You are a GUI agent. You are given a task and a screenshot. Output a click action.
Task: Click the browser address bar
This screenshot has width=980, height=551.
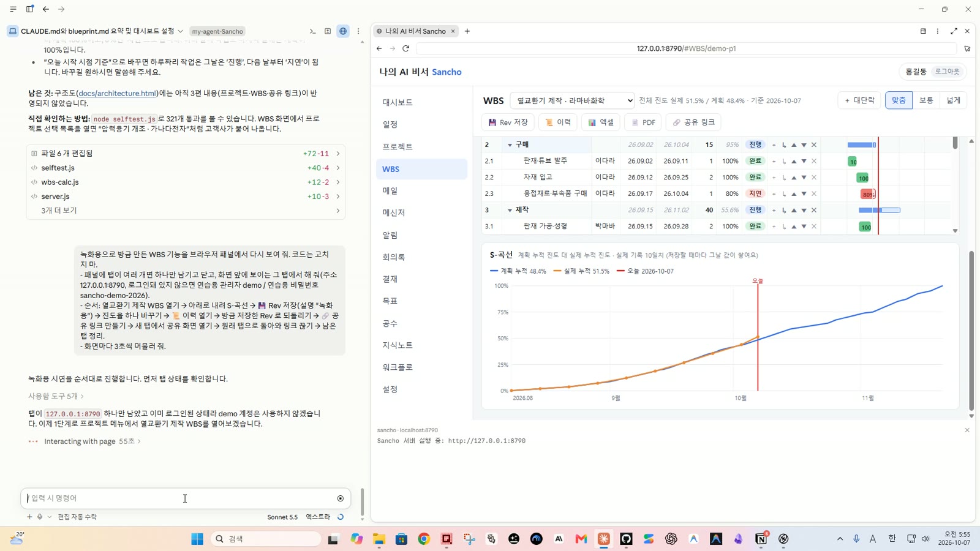tap(686, 48)
